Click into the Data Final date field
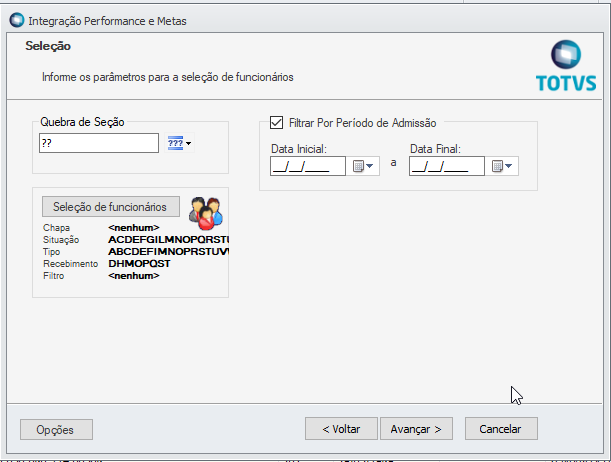Image resolution: width=611 pixels, height=462 pixels. [445, 166]
